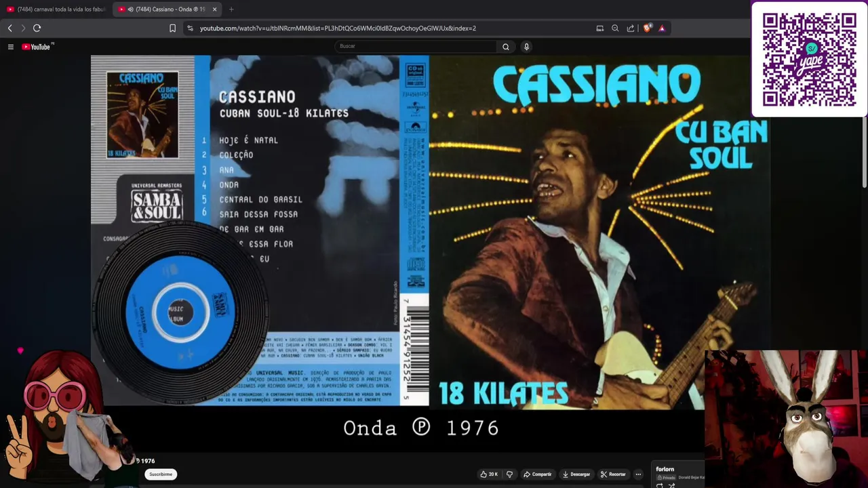The height and width of the screenshot is (488, 868).
Task: Toggle playlist shuffle icon under forlorn
Action: [671, 485]
